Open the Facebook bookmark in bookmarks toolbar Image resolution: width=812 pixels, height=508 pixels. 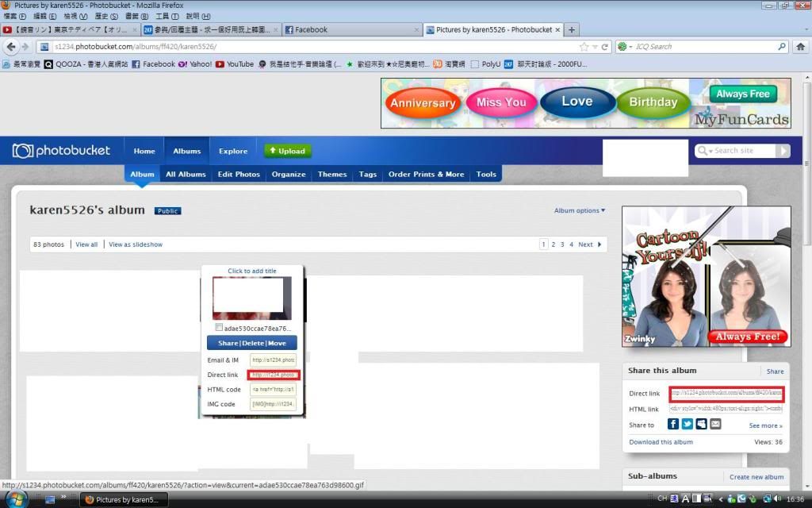(x=153, y=64)
